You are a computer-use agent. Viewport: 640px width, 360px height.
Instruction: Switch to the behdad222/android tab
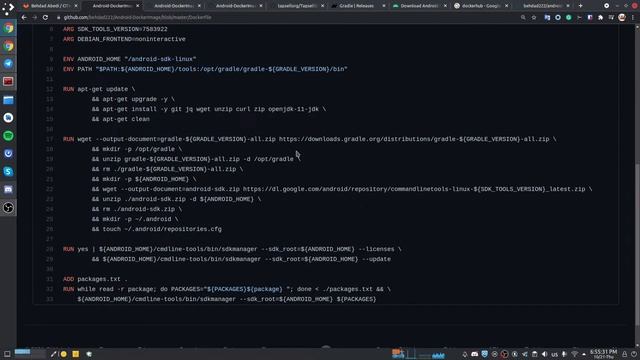point(543,6)
